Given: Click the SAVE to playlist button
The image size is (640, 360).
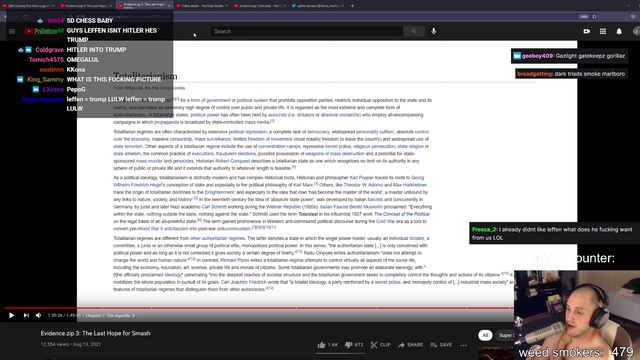Looking at the screenshot, I should tap(441, 345).
